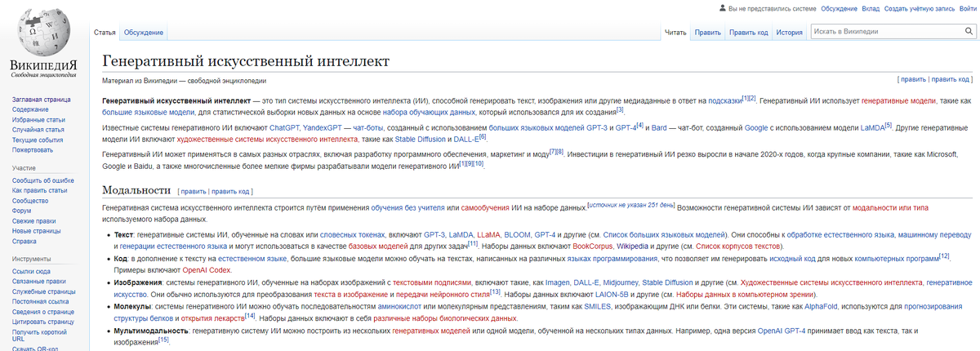Select the 'Читать' tab
This screenshot has height=351, width=980.
click(x=675, y=33)
